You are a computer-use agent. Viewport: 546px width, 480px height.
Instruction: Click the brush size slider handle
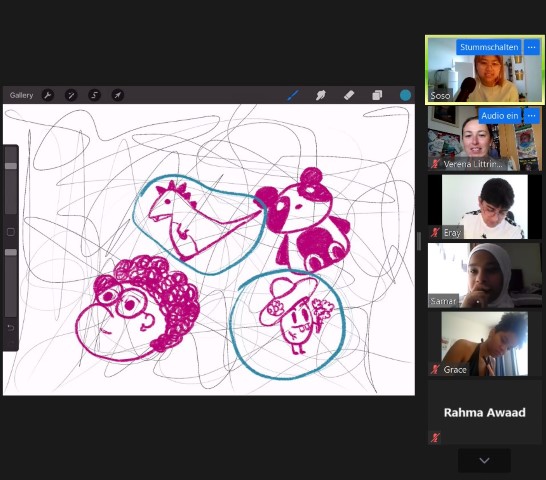11,166
